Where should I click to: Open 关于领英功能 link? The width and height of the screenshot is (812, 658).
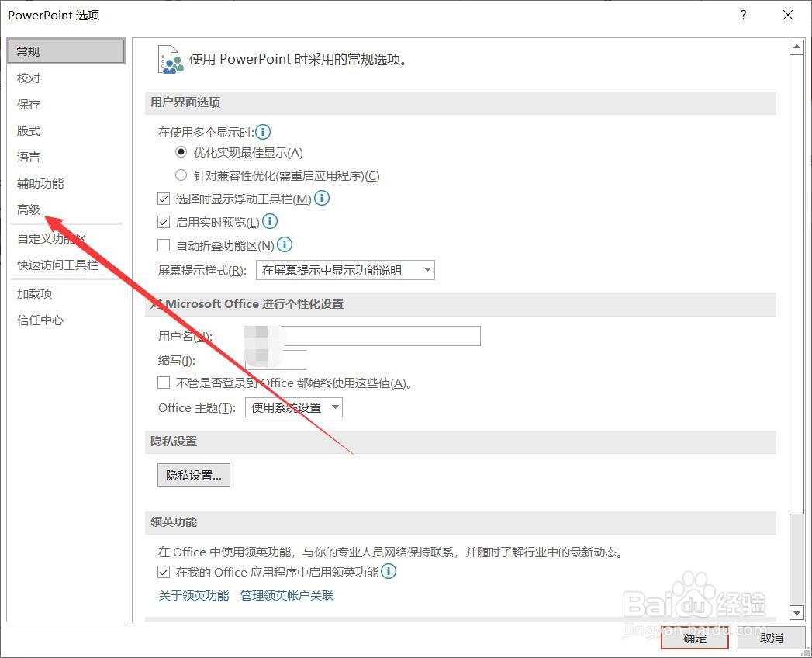tap(194, 596)
